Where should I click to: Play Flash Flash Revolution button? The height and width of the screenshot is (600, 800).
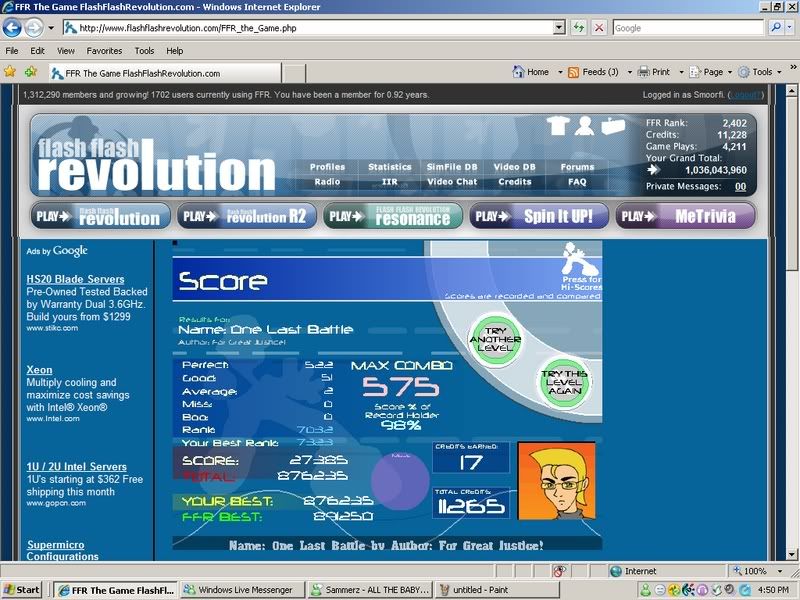tap(101, 216)
